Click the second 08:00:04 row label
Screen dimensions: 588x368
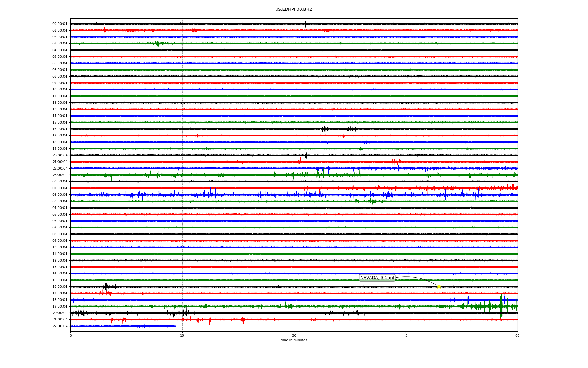click(60, 234)
